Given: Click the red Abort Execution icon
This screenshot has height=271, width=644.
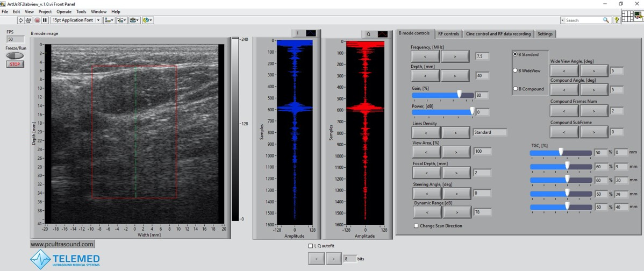Looking at the screenshot, I should click(x=38, y=20).
